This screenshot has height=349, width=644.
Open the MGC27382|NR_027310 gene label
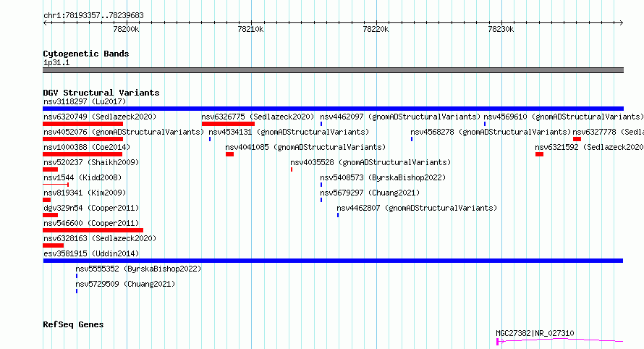[x=535, y=333]
